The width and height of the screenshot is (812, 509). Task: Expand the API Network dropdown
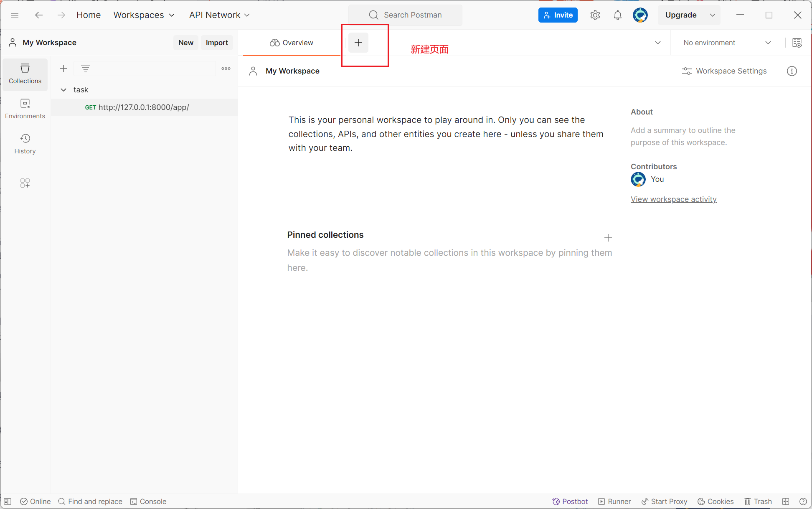tap(219, 15)
